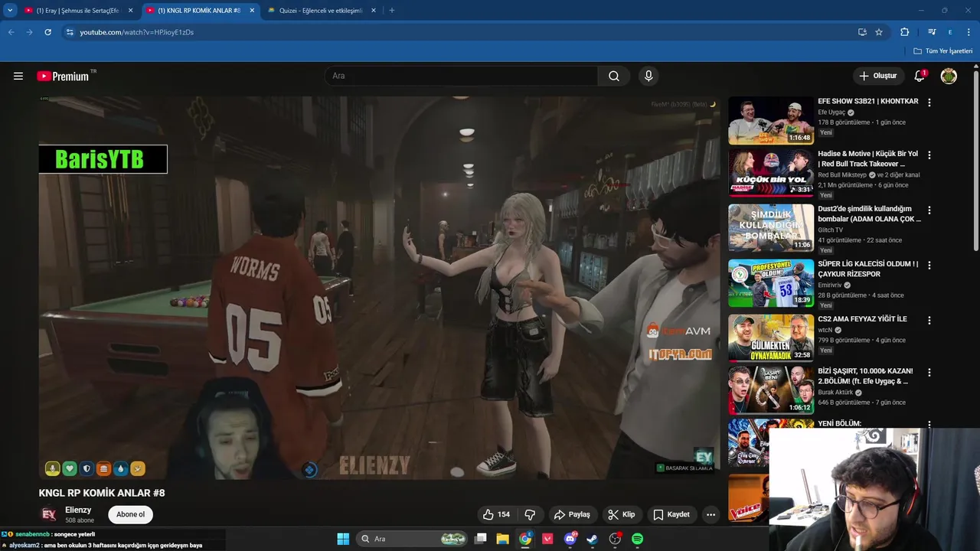The width and height of the screenshot is (980, 551).
Task: Click the video player to pause
Action: pyautogui.click(x=379, y=287)
